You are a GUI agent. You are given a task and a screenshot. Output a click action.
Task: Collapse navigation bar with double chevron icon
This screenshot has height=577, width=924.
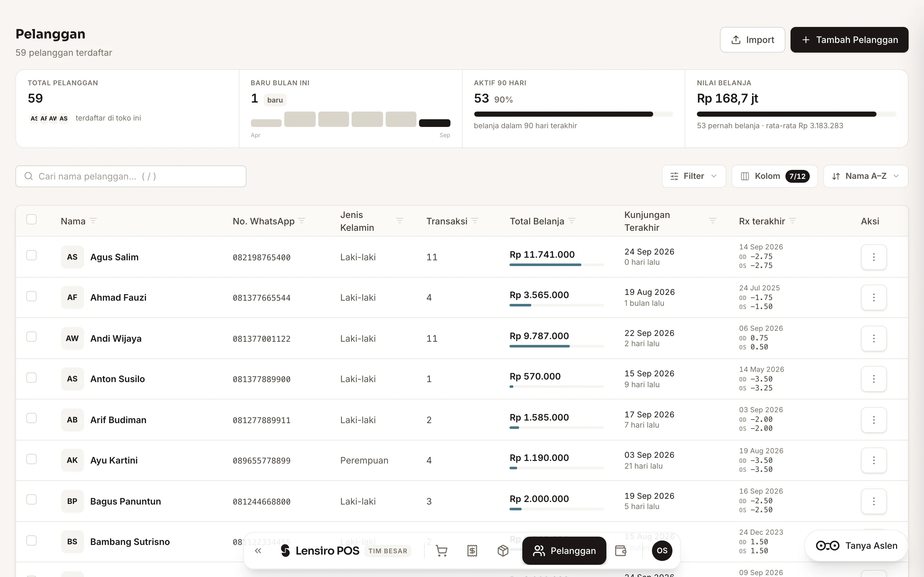(258, 551)
